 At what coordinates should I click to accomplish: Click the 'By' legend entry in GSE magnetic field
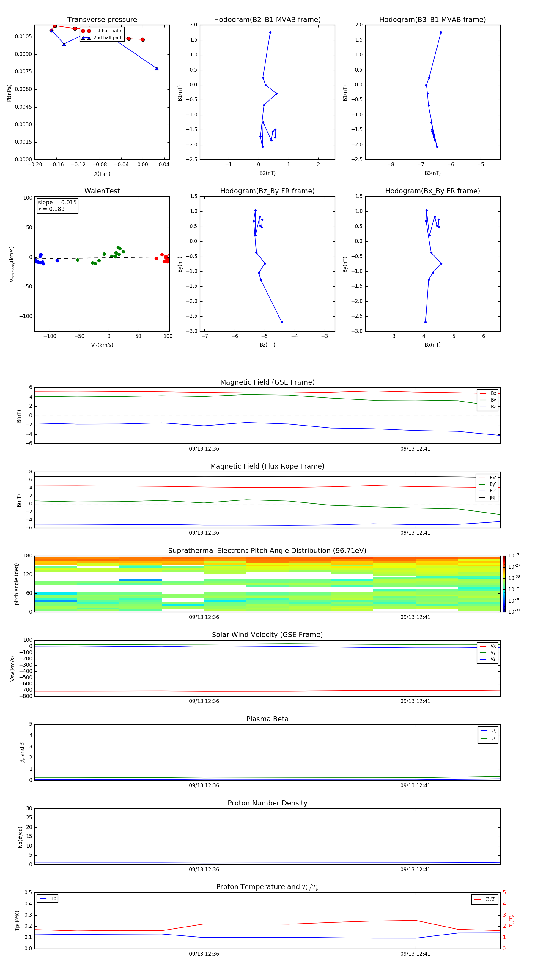(488, 400)
